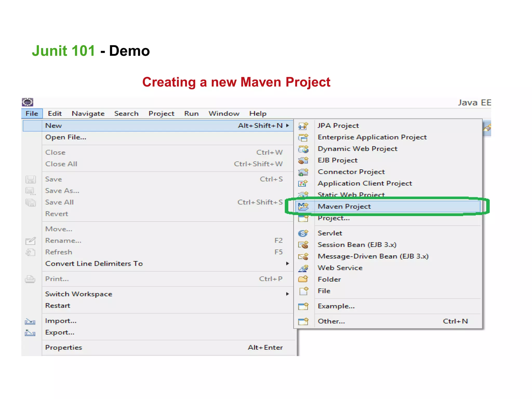This screenshot has width=532, height=399.
Task: Click the Import icon
Action: coord(30,322)
